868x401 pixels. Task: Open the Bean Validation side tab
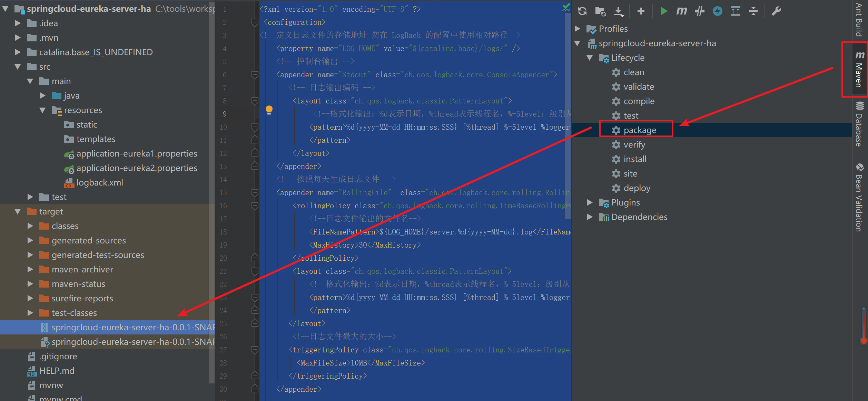859,197
